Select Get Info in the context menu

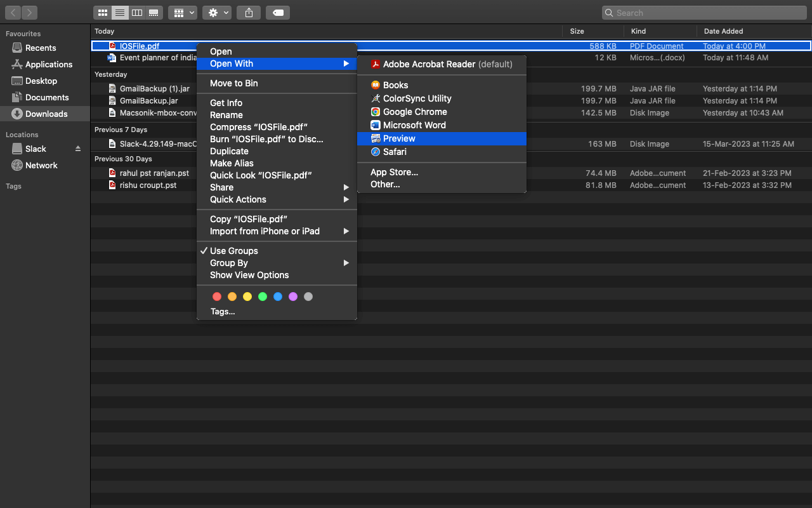[277, 103]
